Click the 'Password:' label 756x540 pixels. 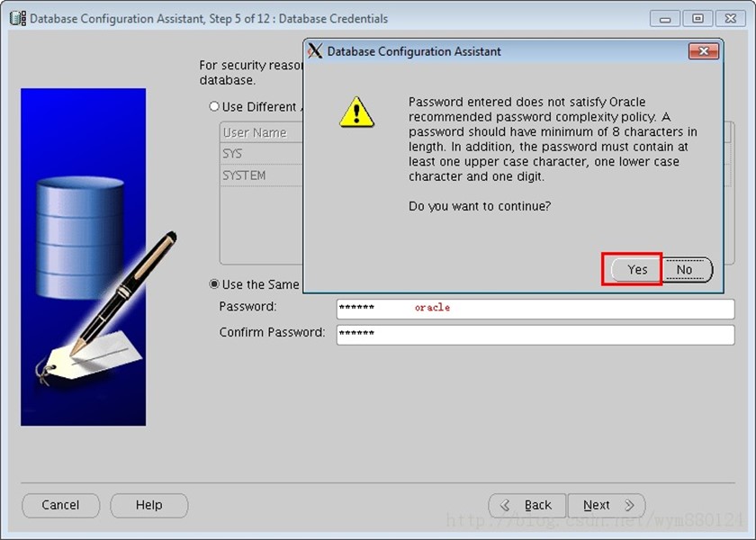pyautogui.click(x=247, y=307)
